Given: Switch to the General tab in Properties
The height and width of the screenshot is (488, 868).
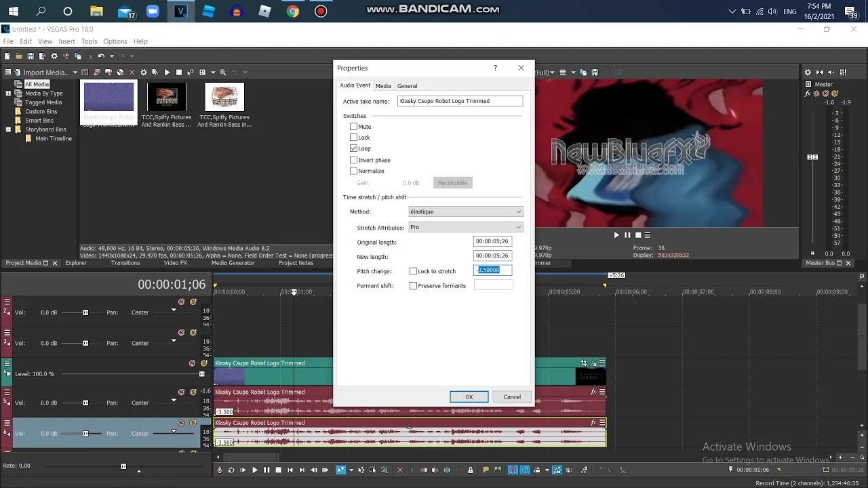Looking at the screenshot, I should tap(407, 86).
